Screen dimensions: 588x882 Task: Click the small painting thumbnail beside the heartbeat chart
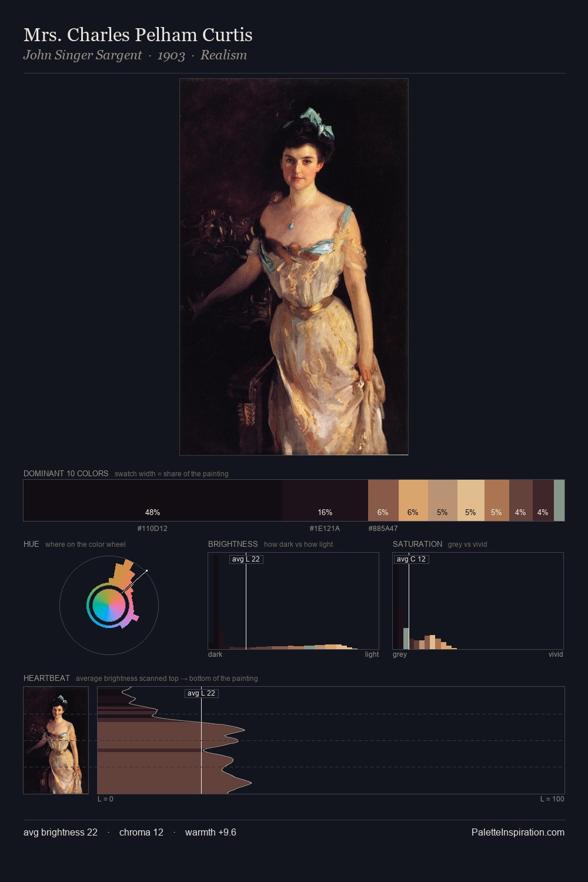coord(56,740)
